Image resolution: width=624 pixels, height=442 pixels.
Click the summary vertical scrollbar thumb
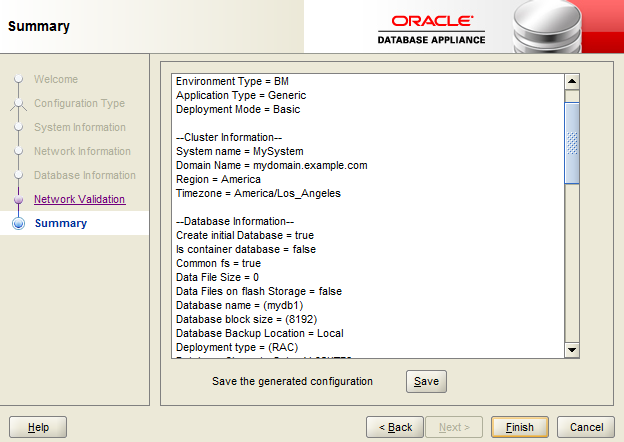[572, 143]
